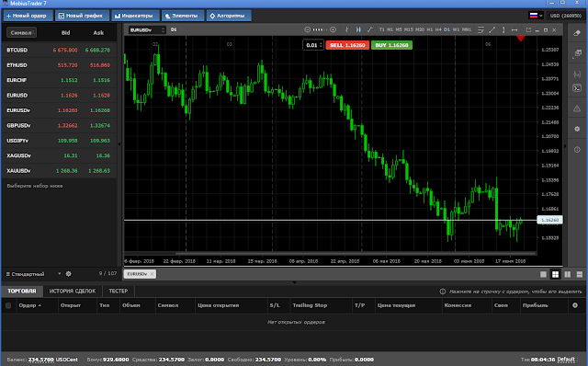Image resolution: width=588 pixels, height=366 pixels.
Task: Switch to the ИСТОРИЯ СДЕЛОК tab
Action: (73, 291)
